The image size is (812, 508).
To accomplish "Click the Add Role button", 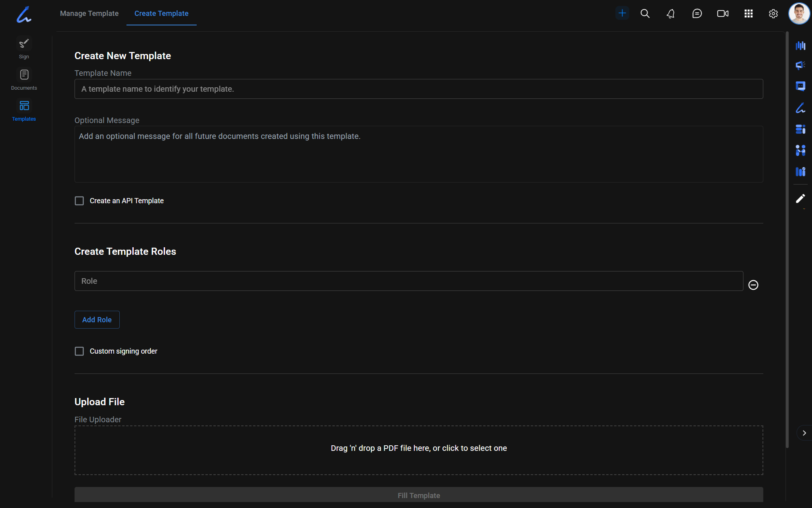I will point(97,319).
